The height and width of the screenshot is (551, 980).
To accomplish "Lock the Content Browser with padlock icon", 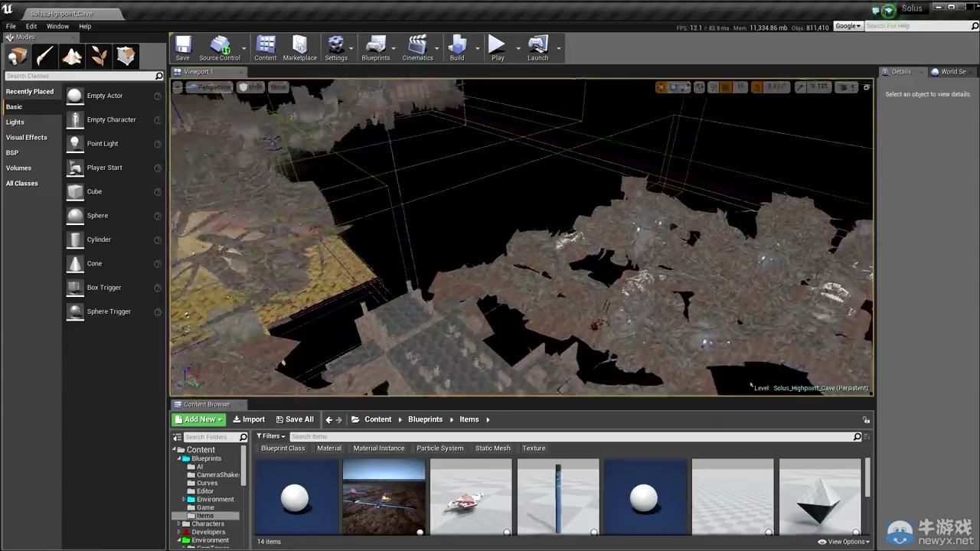I will click(866, 419).
